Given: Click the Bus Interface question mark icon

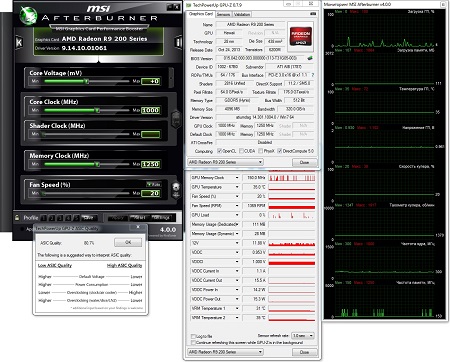Looking at the screenshot, I should tap(313, 75).
